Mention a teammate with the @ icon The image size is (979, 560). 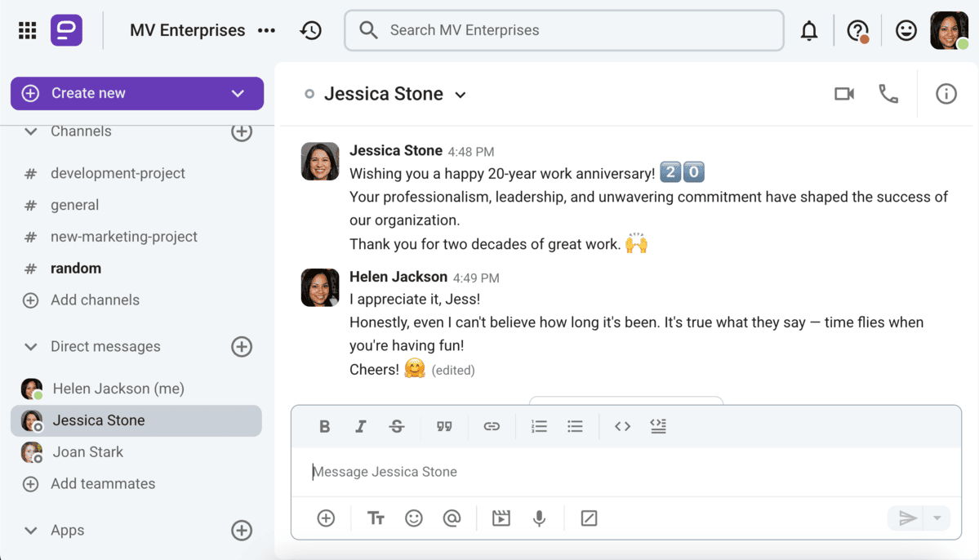[452, 518]
